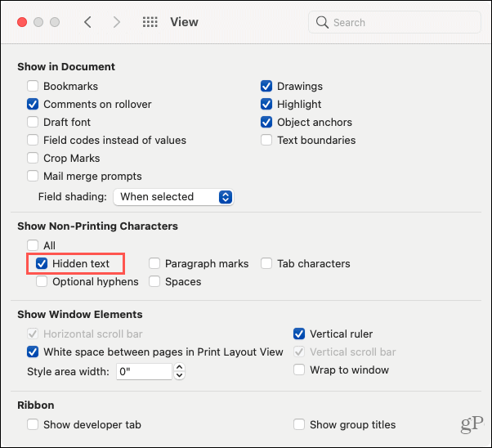Viewport: 492px width, 448px height.
Task: Click the Show in Document heading
Action: coord(66,67)
